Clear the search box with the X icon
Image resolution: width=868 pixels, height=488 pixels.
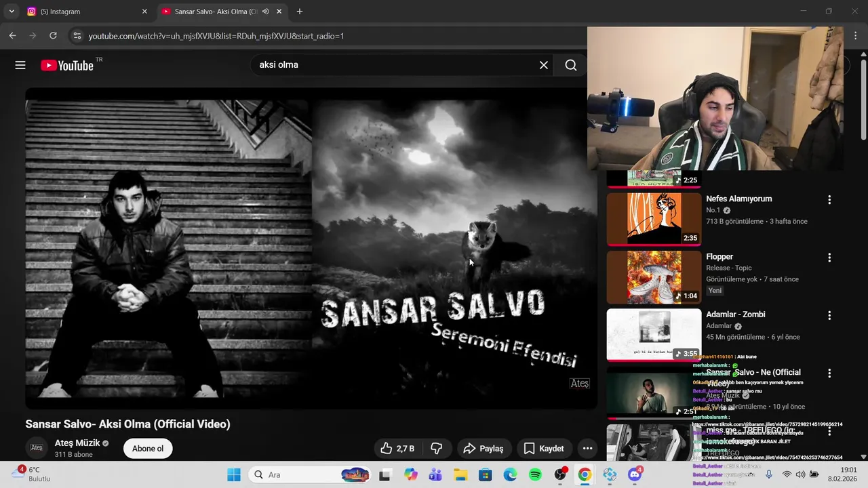(543, 65)
